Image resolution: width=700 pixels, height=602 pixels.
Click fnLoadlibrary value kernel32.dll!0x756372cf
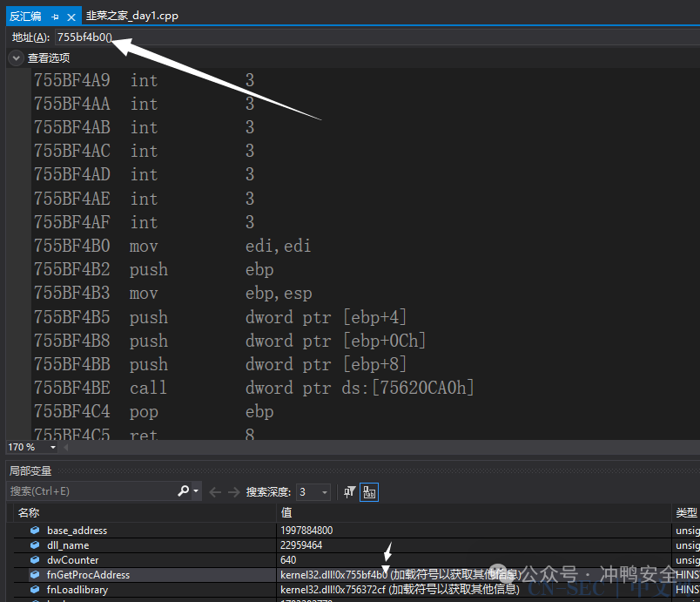click(333, 590)
